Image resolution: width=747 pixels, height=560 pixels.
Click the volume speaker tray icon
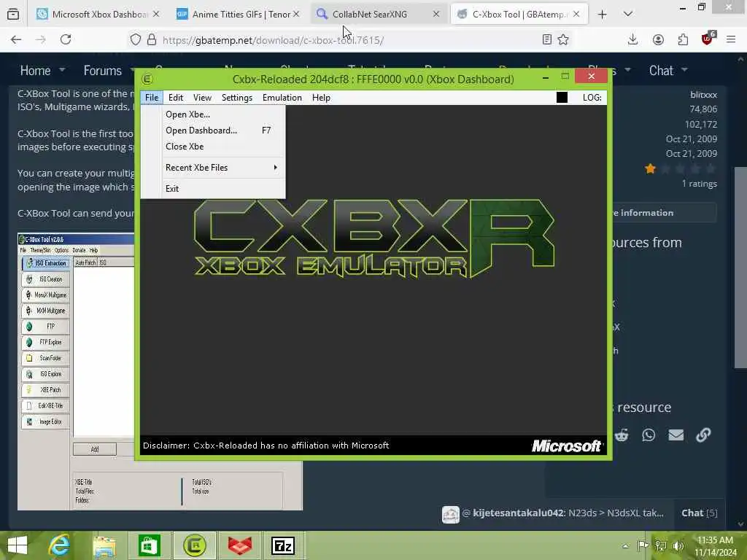pos(678,545)
